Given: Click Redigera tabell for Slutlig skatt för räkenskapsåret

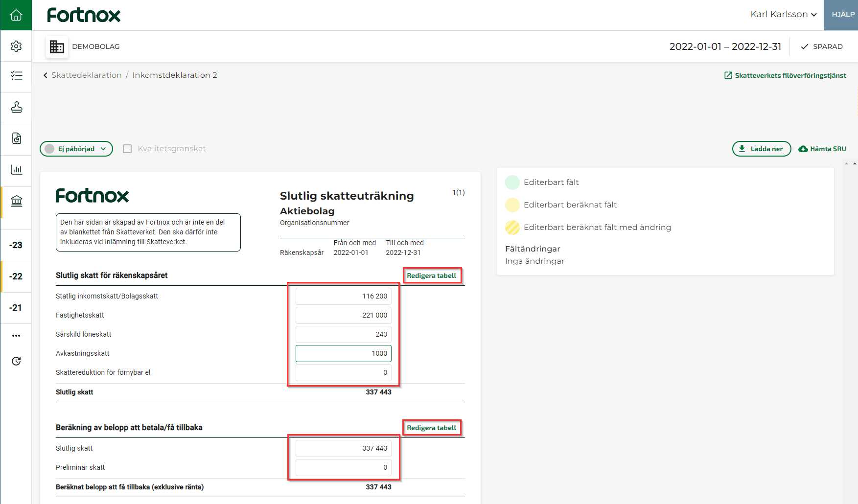Looking at the screenshot, I should pos(432,275).
